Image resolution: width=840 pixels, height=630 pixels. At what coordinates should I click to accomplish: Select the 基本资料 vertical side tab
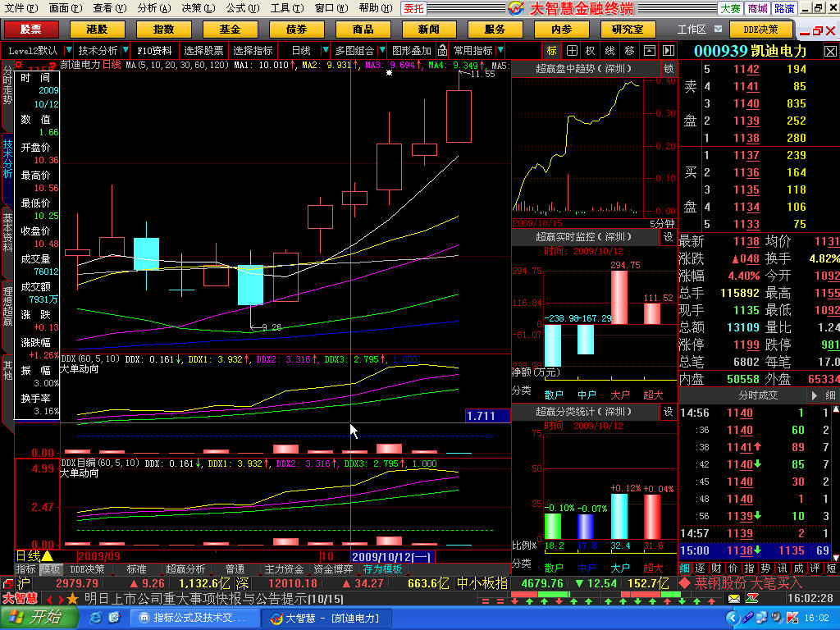(7, 232)
